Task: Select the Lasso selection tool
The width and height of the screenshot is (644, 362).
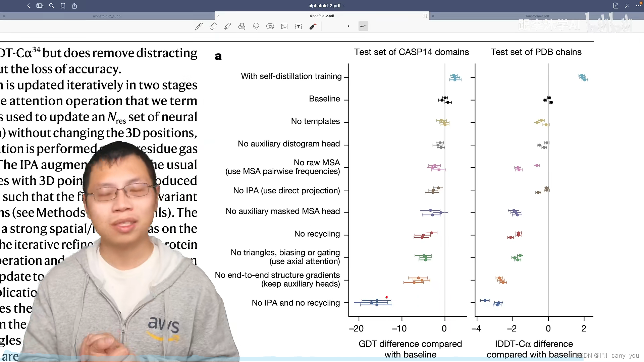Action: pyautogui.click(x=256, y=26)
